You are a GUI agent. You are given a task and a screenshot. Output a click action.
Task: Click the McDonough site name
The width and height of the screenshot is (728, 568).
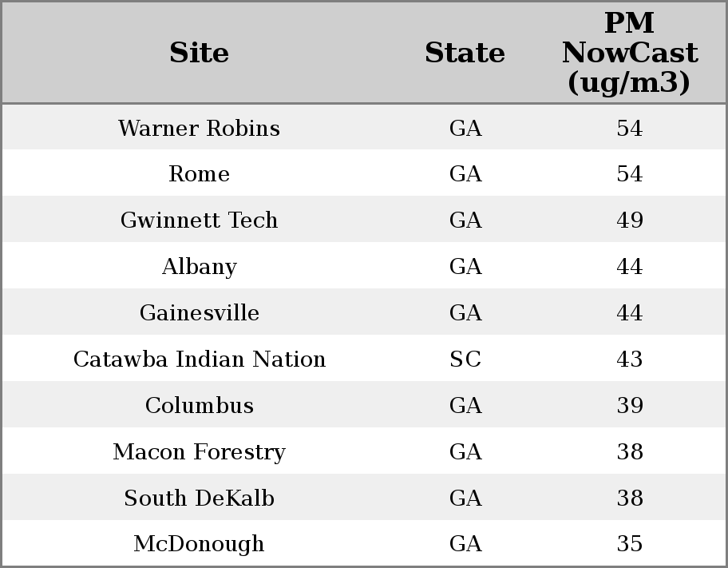(199, 544)
